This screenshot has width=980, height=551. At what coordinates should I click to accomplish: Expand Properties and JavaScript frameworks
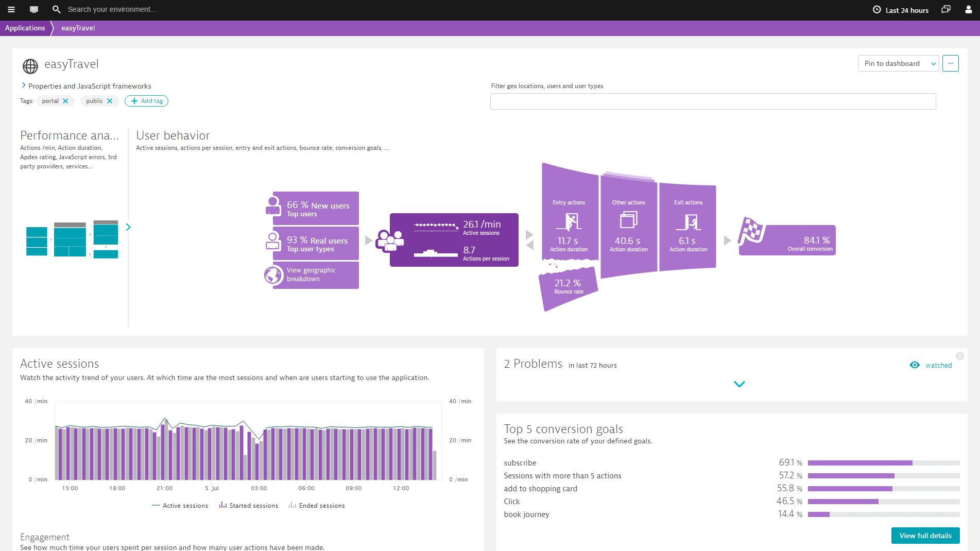pos(87,86)
